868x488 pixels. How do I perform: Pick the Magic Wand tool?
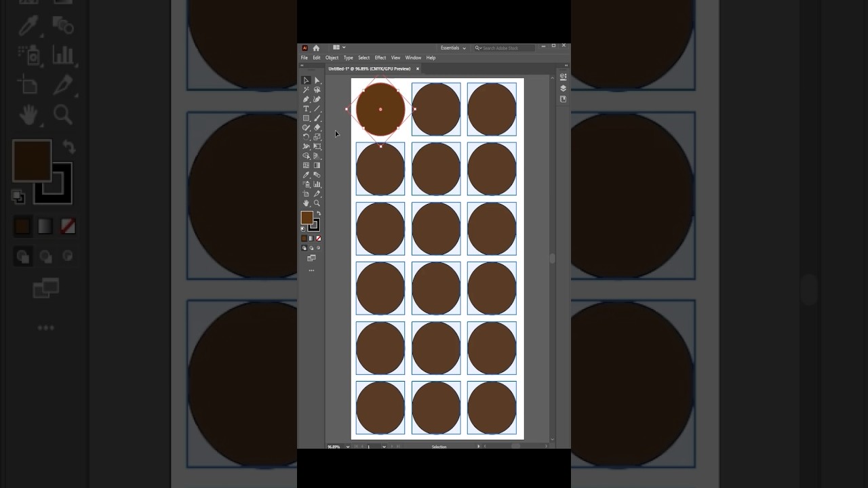[306, 89]
